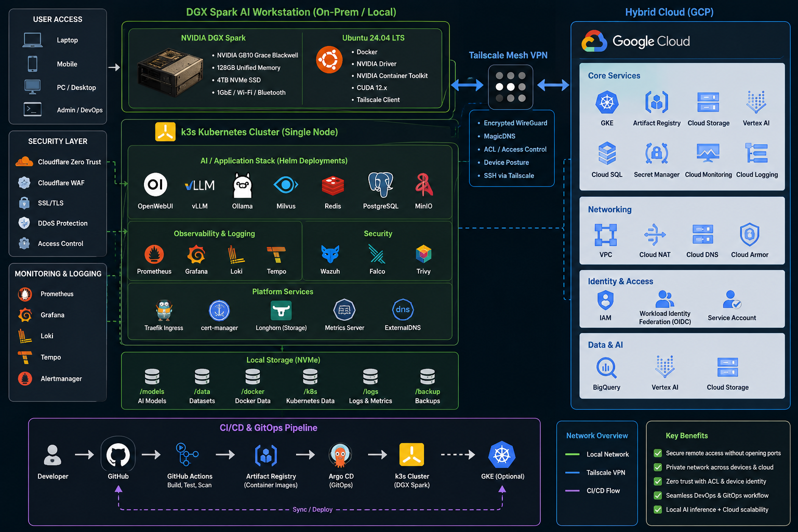The height and width of the screenshot is (532, 798).
Task: Select the Admin / DevOps terminal icon
Action: pyautogui.click(x=33, y=110)
